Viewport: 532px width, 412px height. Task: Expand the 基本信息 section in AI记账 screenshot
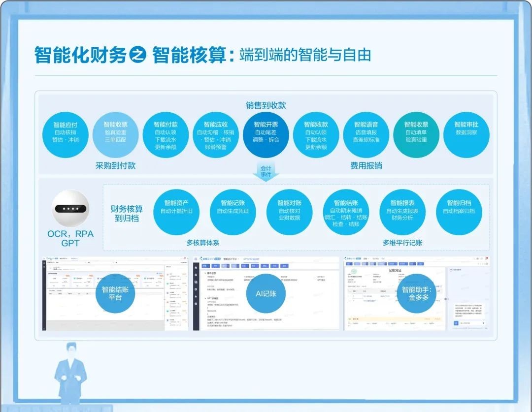205,272
